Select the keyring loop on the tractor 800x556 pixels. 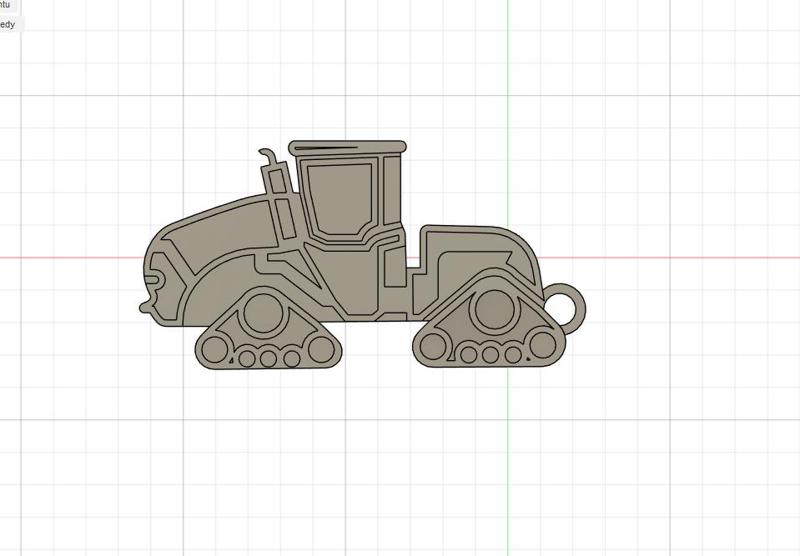pos(563,310)
